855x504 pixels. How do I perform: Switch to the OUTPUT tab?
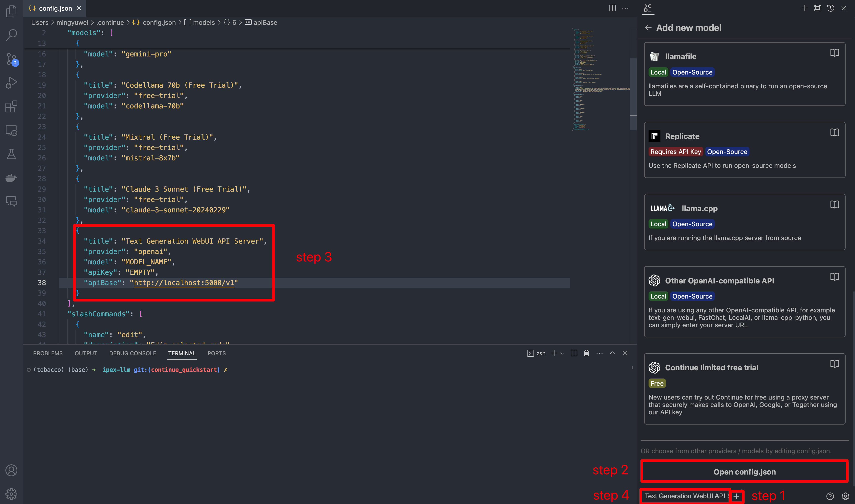click(86, 353)
